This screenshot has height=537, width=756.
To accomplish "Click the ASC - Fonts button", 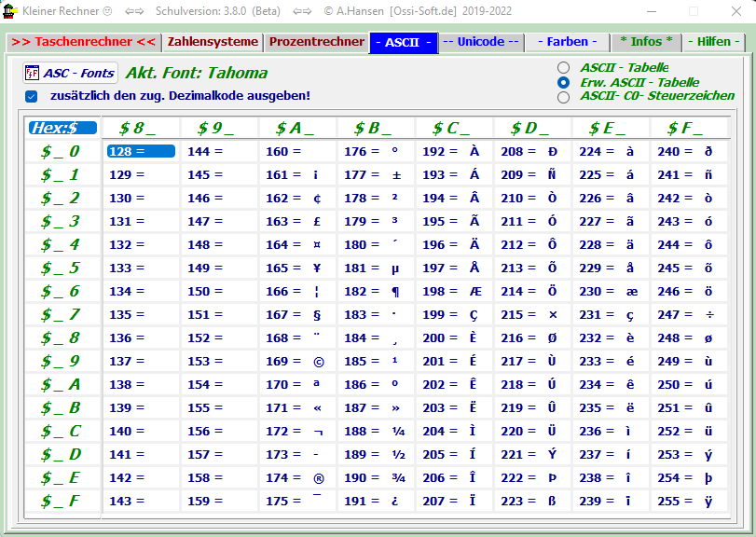I will click(x=70, y=73).
